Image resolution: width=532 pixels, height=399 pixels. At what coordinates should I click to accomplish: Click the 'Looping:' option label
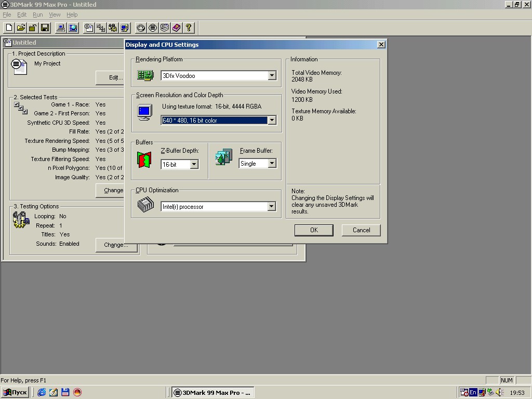[45, 216]
